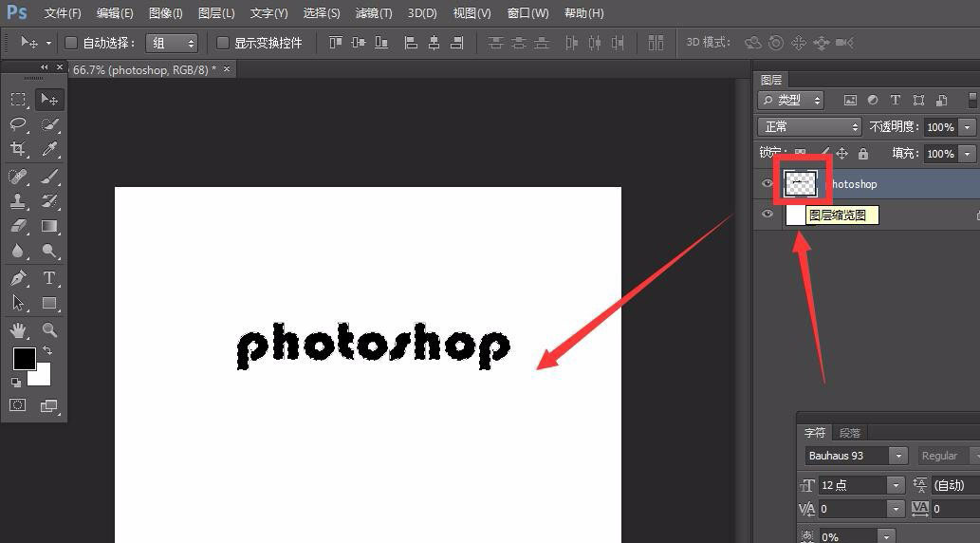Select the Gradient tool
This screenshot has height=543, width=980.
tap(48, 226)
